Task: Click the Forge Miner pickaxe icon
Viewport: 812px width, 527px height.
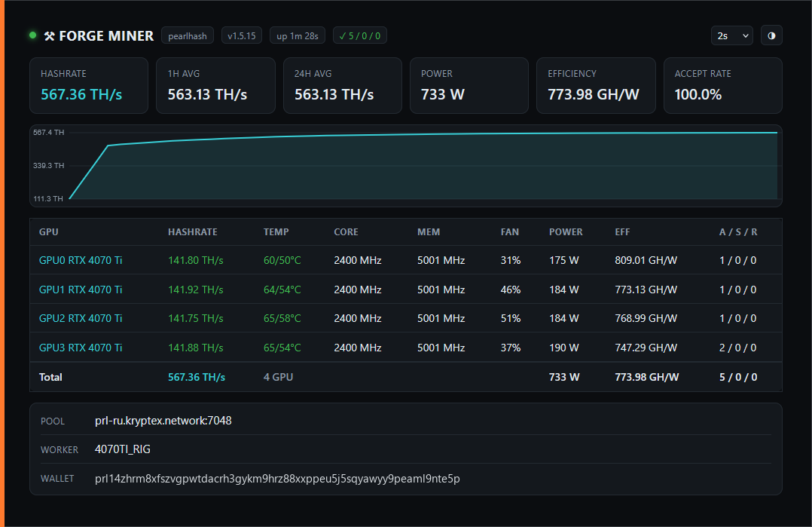Action: (49, 35)
